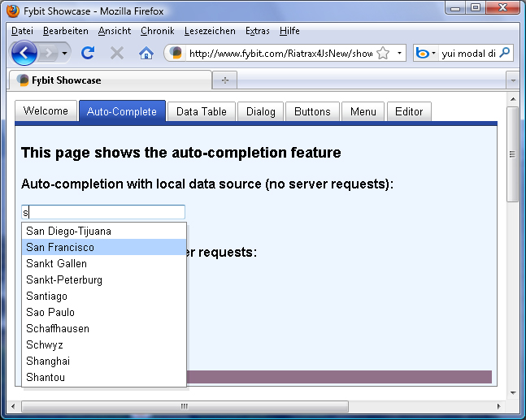Open the address bar history dropdown
Image resolution: width=526 pixels, height=420 pixels.
coord(399,53)
